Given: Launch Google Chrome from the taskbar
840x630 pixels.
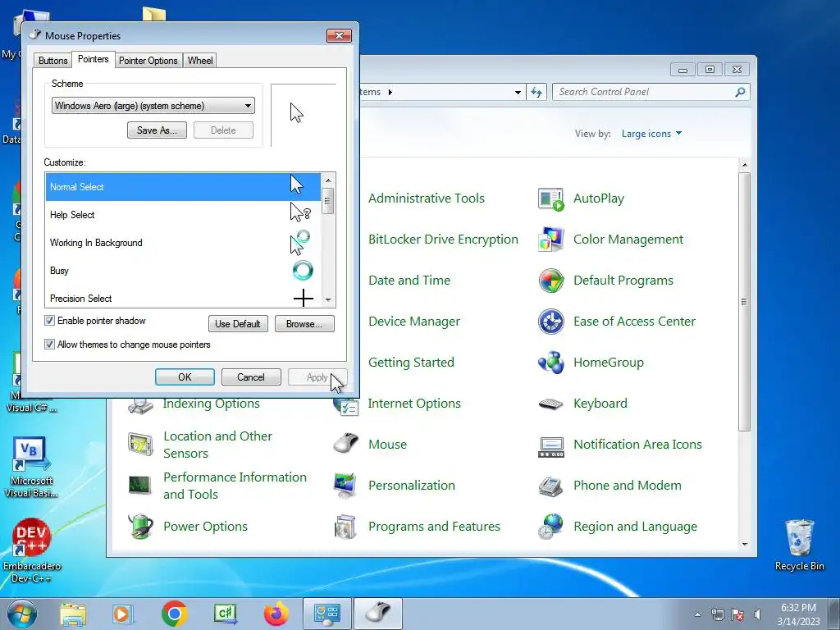Looking at the screenshot, I should coord(174,614).
